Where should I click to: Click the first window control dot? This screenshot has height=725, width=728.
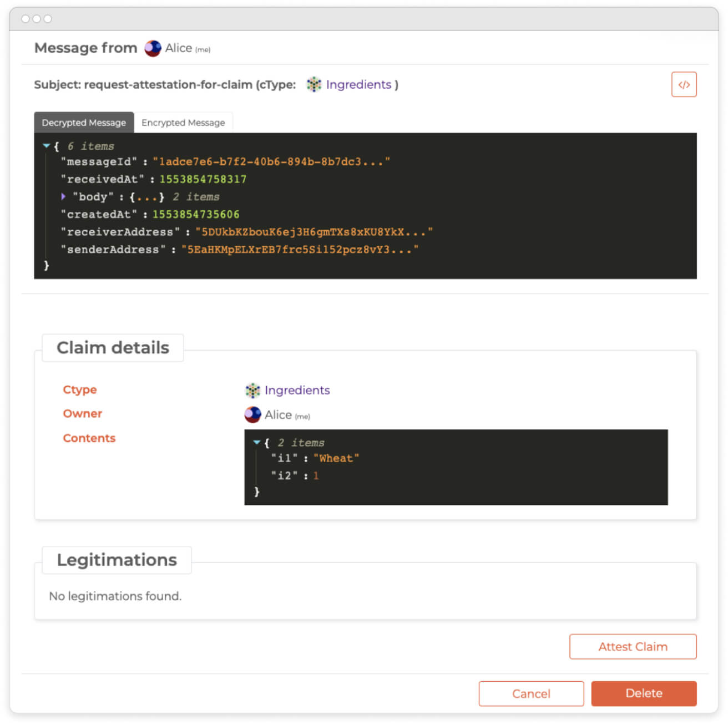coord(26,19)
